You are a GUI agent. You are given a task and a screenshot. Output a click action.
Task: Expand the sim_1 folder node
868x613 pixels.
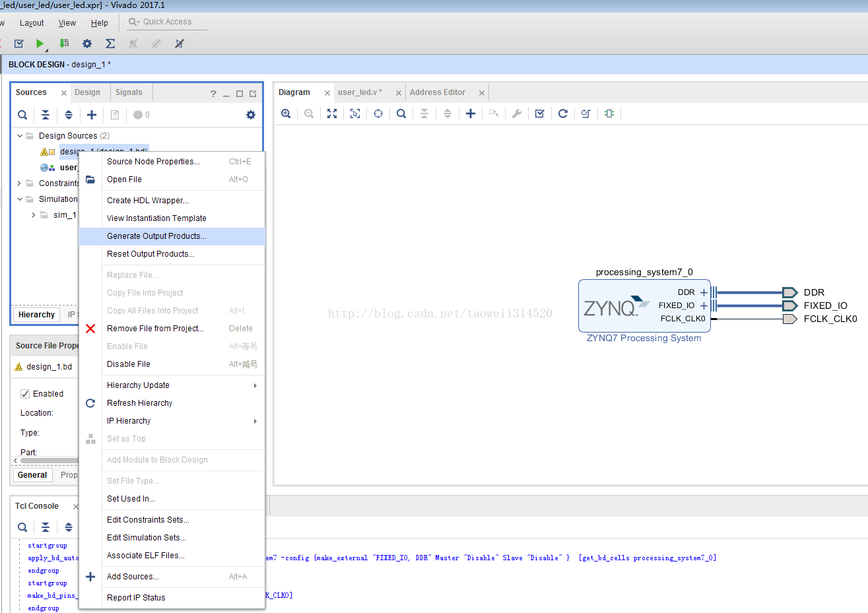[x=34, y=215]
